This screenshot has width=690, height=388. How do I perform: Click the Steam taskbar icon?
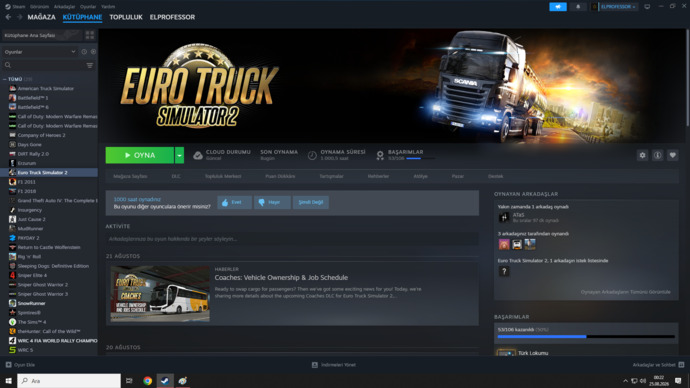click(165, 381)
